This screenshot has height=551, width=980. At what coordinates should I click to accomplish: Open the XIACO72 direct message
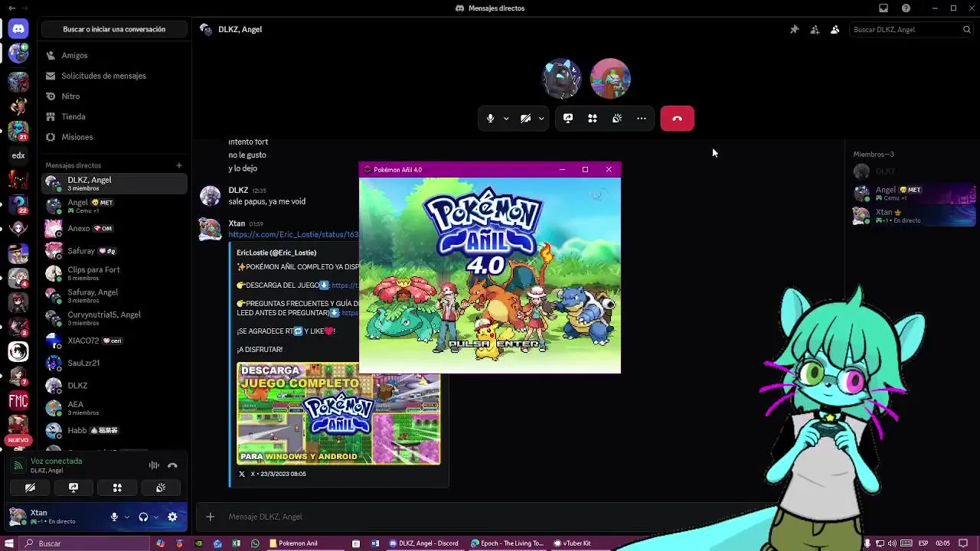click(x=114, y=341)
